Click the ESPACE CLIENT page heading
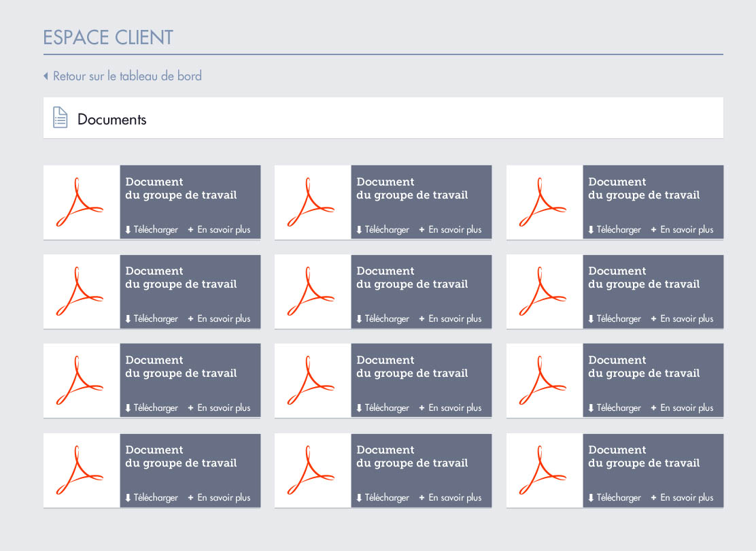This screenshot has width=756, height=551. click(x=108, y=37)
